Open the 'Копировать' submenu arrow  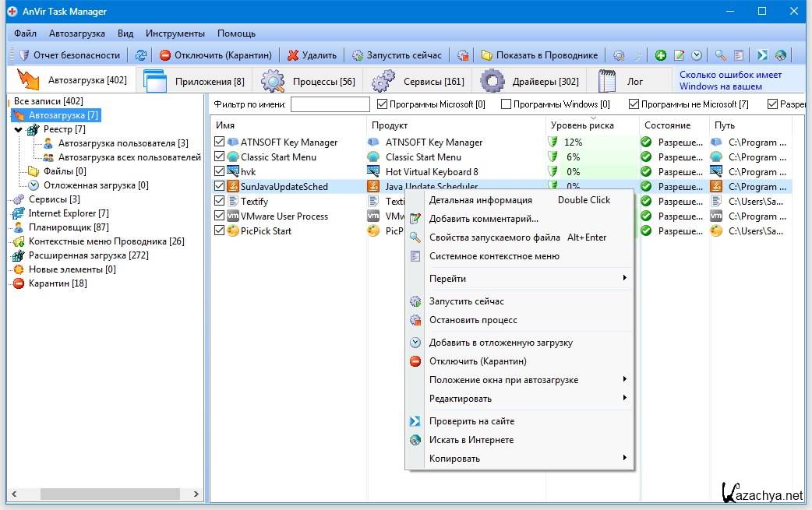(624, 459)
